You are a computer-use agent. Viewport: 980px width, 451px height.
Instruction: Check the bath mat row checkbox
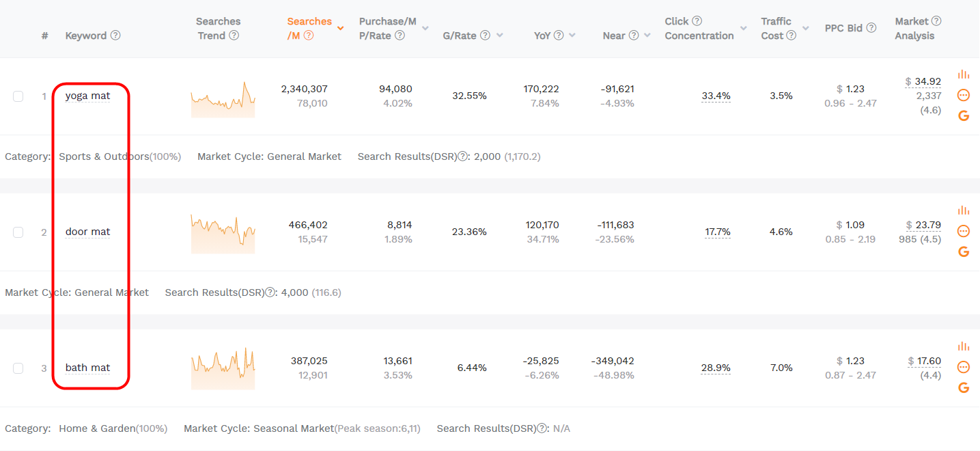pos(18,368)
